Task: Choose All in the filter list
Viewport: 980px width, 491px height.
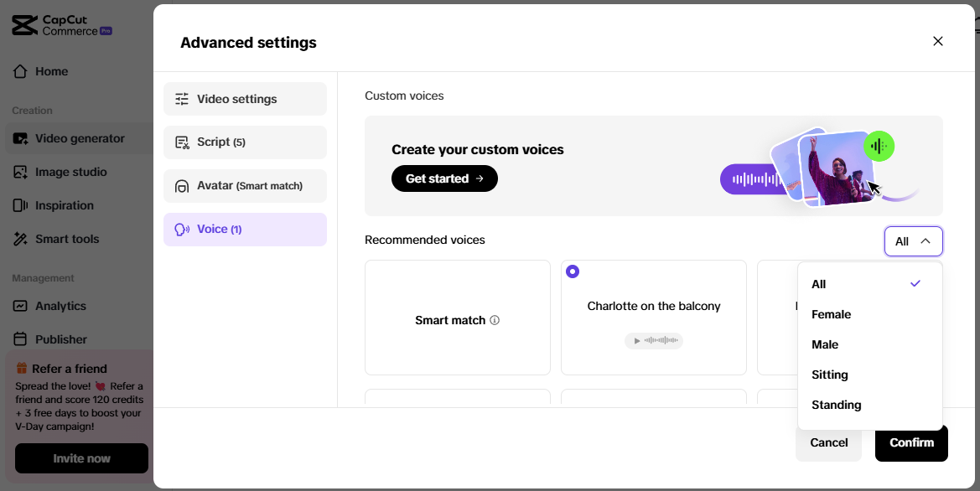Action: pyautogui.click(x=869, y=284)
